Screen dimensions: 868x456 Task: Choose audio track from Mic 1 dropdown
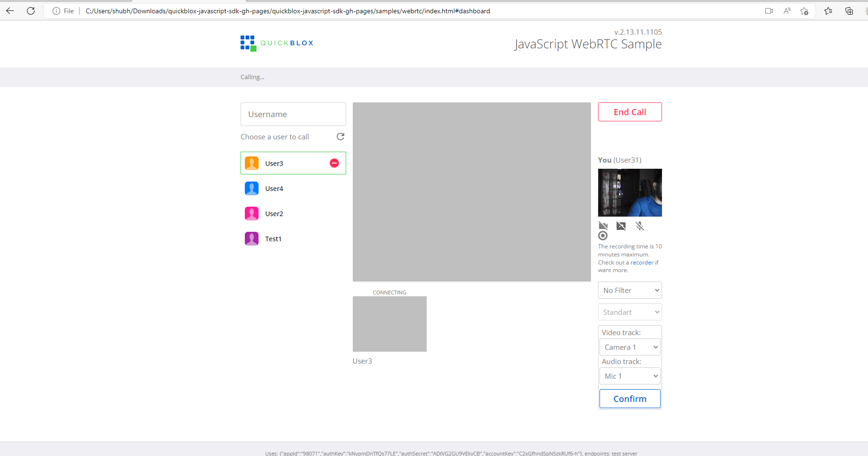[630, 376]
